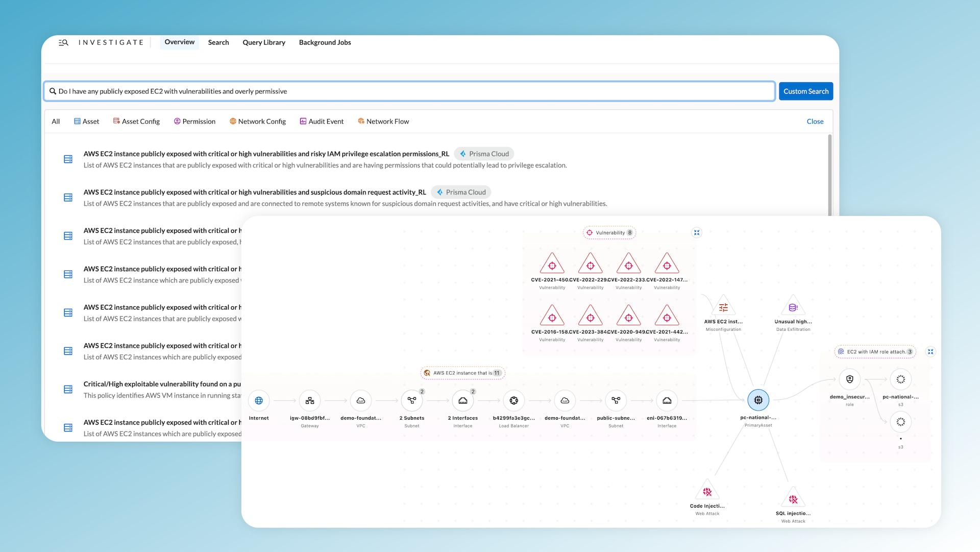Click the Load Balancer node icon

pyautogui.click(x=513, y=400)
